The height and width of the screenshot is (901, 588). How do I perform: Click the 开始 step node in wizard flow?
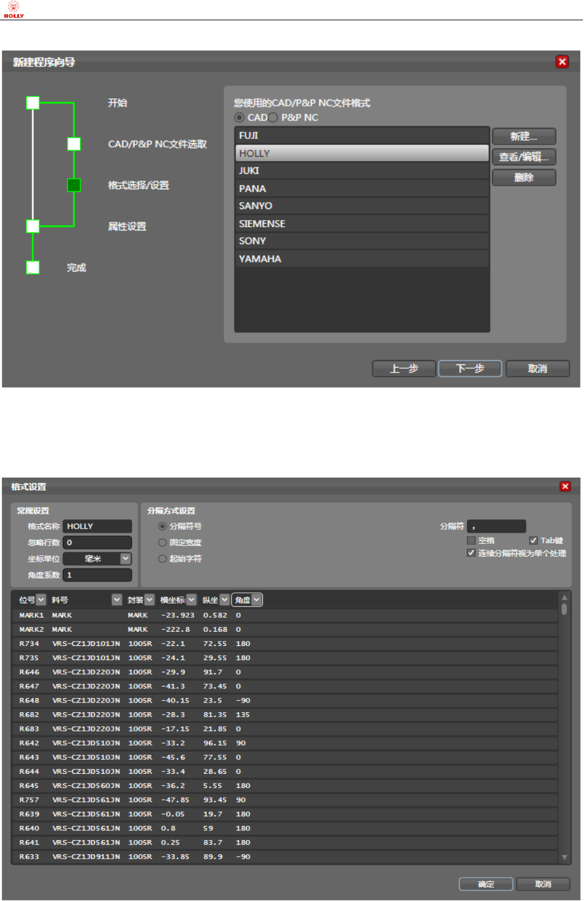pyautogui.click(x=33, y=103)
